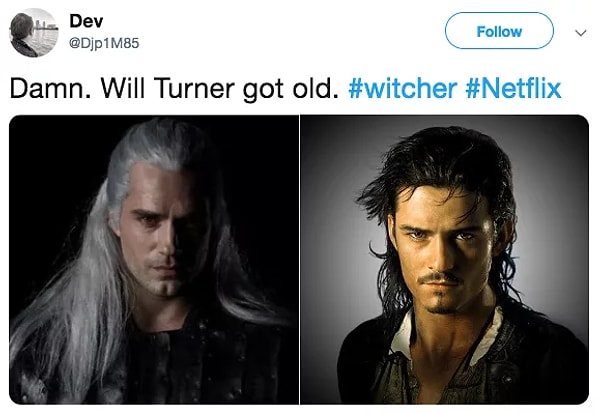This screenshot has height=414, width=600.
Task: Click the word "Damn." in the tweet
Action: pyautogui.click(x=51, y=88)
